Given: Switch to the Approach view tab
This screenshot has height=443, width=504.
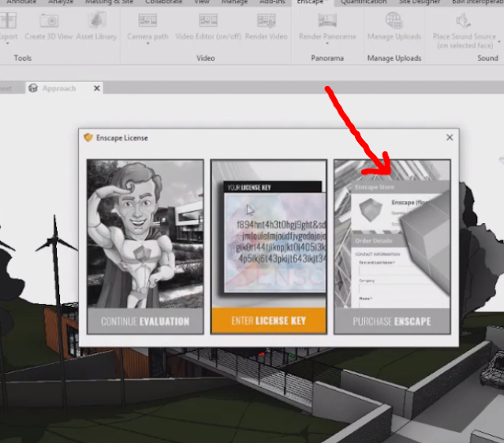Looking at the screenshot, I should pyautogui.click(x=59, y=88).
